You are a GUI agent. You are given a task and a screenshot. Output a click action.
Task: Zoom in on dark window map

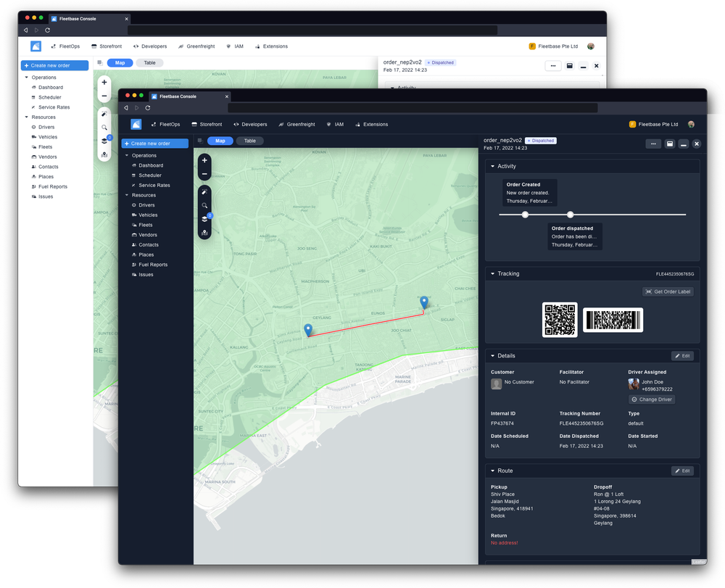click(x=204, y=160)
